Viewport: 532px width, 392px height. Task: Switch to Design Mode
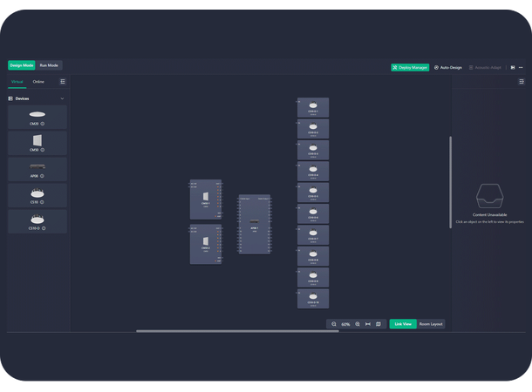coord(22,65)
